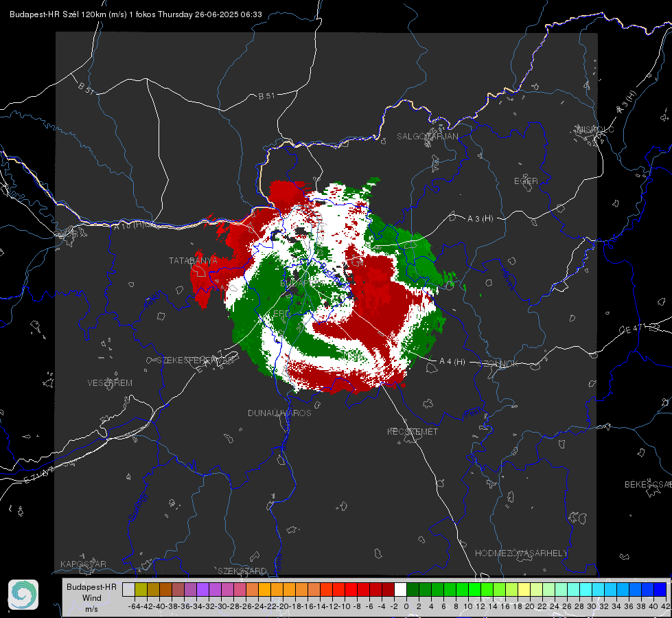Image resolution: width=672 pixels, height=618 pixels.
Task: Click the HÓDMEZŐVÁSÁRHELY city label
Action: (x=521, y=553)
